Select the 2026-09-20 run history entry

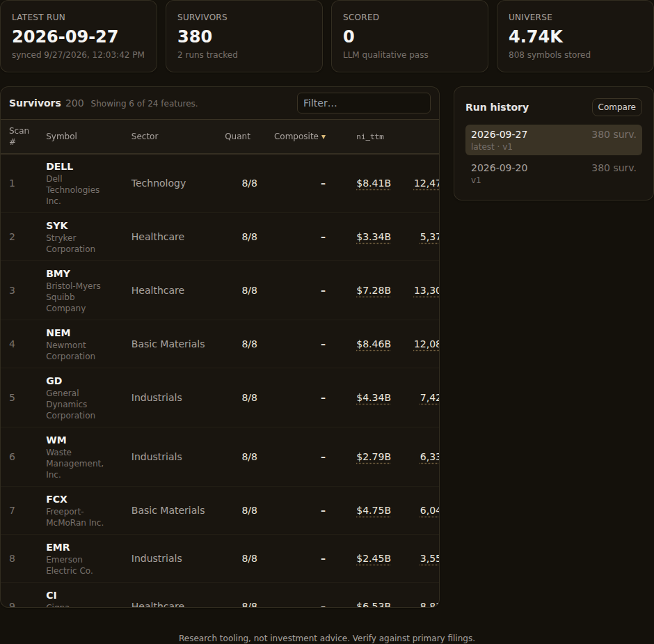pyautogui.click(x=554, y=173)
